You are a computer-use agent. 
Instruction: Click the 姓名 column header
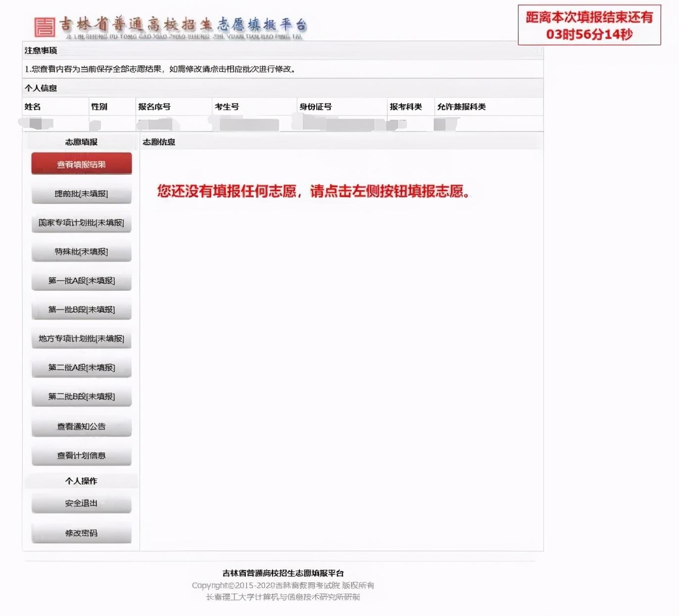(x=33, y=106)
